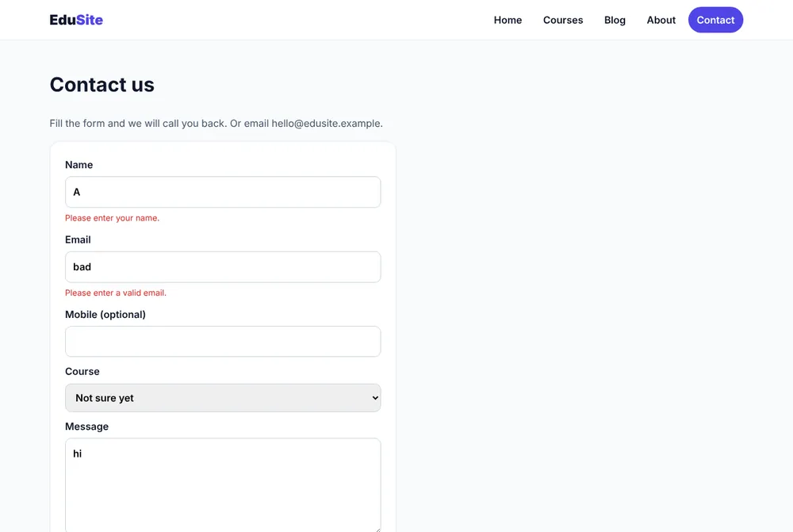Click the Name field label
793x532 pixels.
[79, 165]
